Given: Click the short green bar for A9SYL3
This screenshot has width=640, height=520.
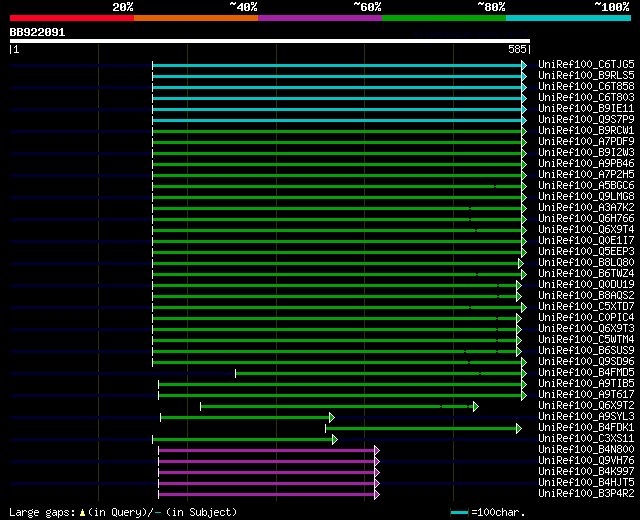Looking at the screenshot, I should pyautogui.click(x=245, y=418).
